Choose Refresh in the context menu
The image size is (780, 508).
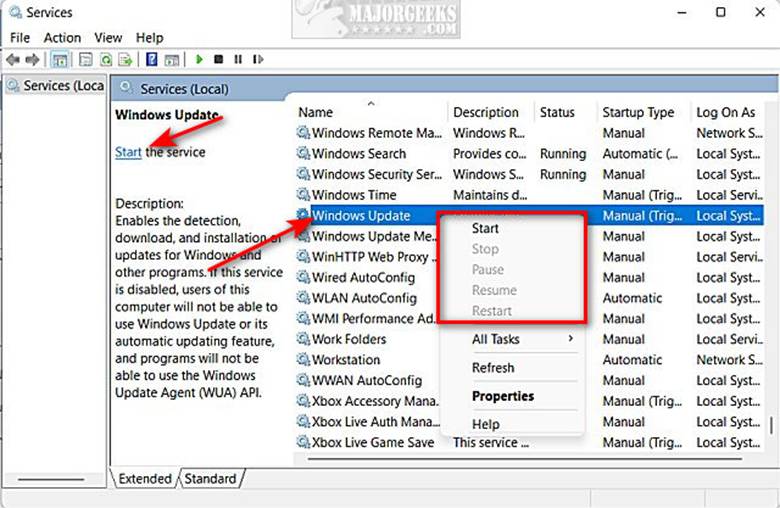[512, 368]
